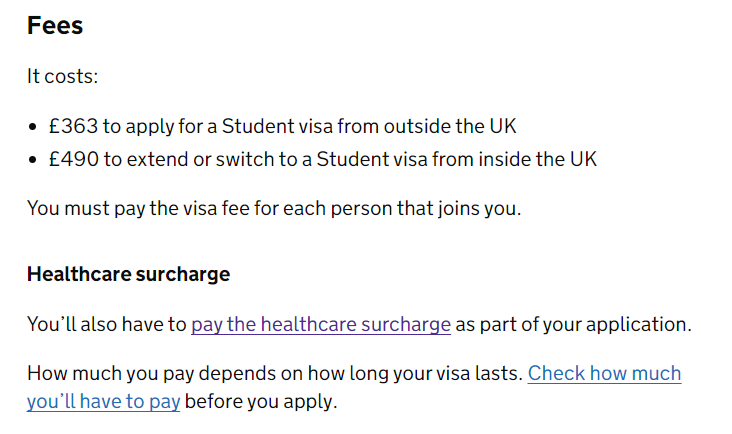Click 'as part of your application.' text
The height and width of the screenshot is (434, 732).
(573, 324)
